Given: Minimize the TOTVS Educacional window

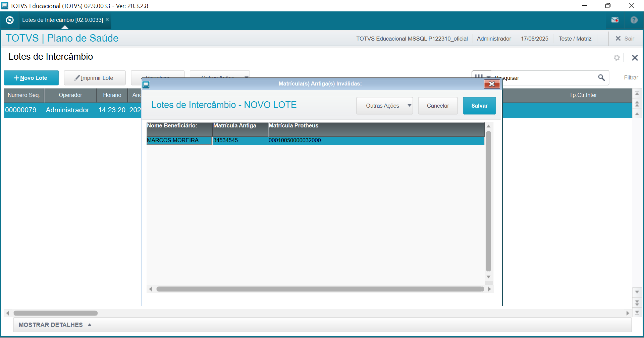Looking at the screenshot, I should tap(585, 6).
